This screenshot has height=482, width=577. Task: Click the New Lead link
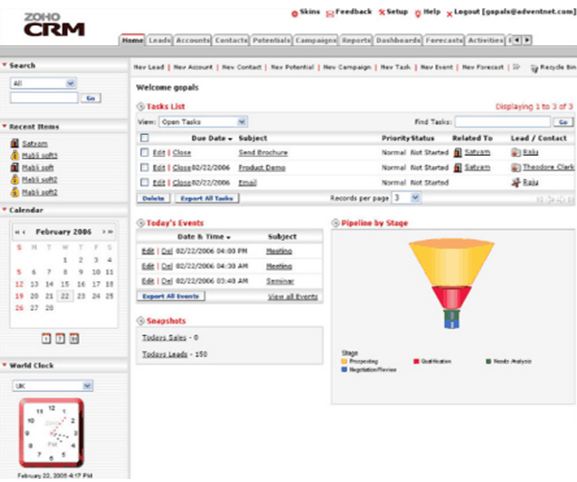[149, 67]
